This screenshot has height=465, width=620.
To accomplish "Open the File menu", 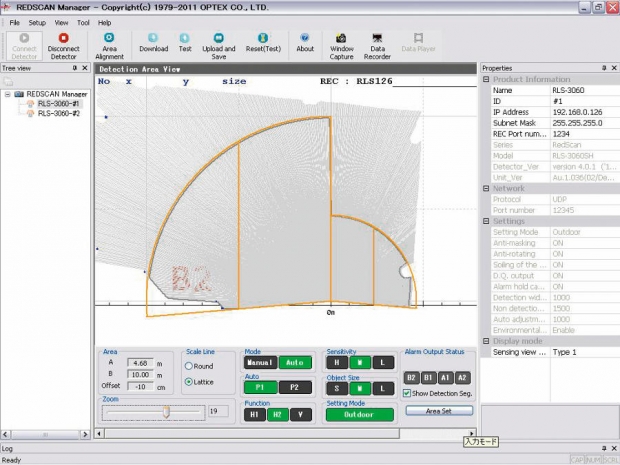I will click(x=15, y=23).
